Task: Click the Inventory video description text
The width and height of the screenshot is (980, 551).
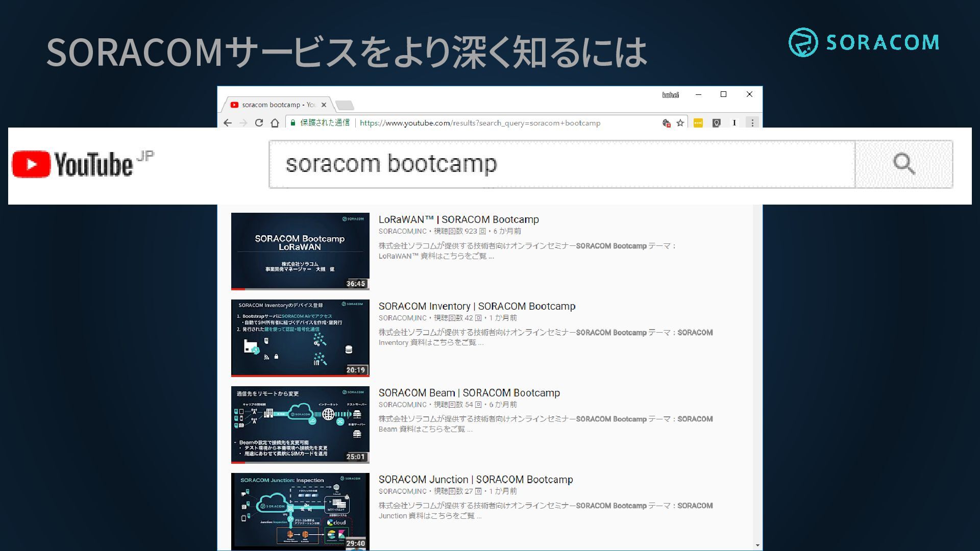Action: [x=546, y=337]
